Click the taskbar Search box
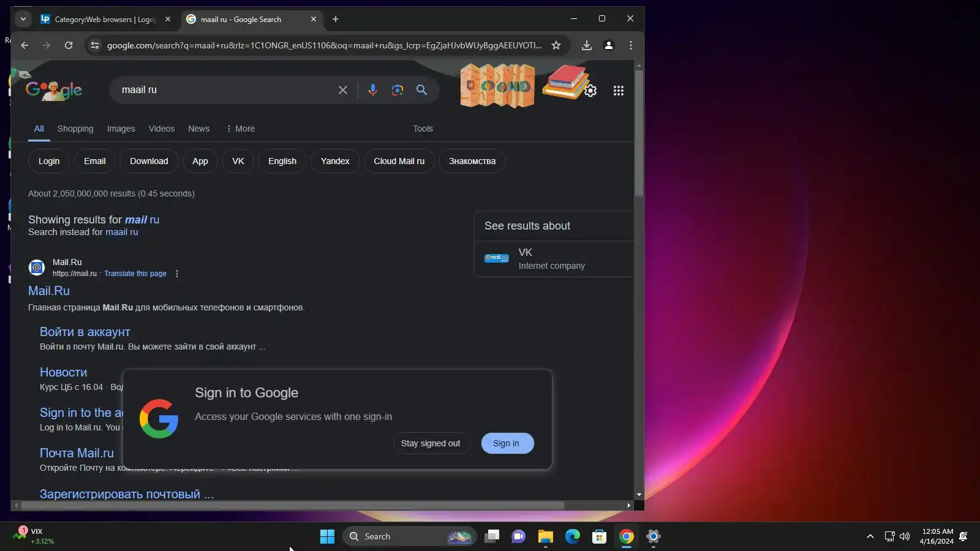The image size is (980, 551). tap(409, 537)
